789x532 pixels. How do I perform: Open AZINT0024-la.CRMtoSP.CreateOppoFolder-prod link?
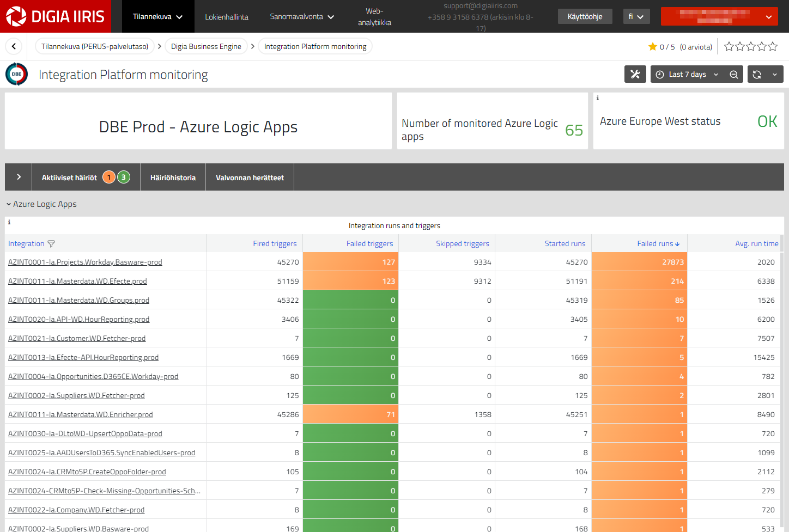click(x=87, y=472)
